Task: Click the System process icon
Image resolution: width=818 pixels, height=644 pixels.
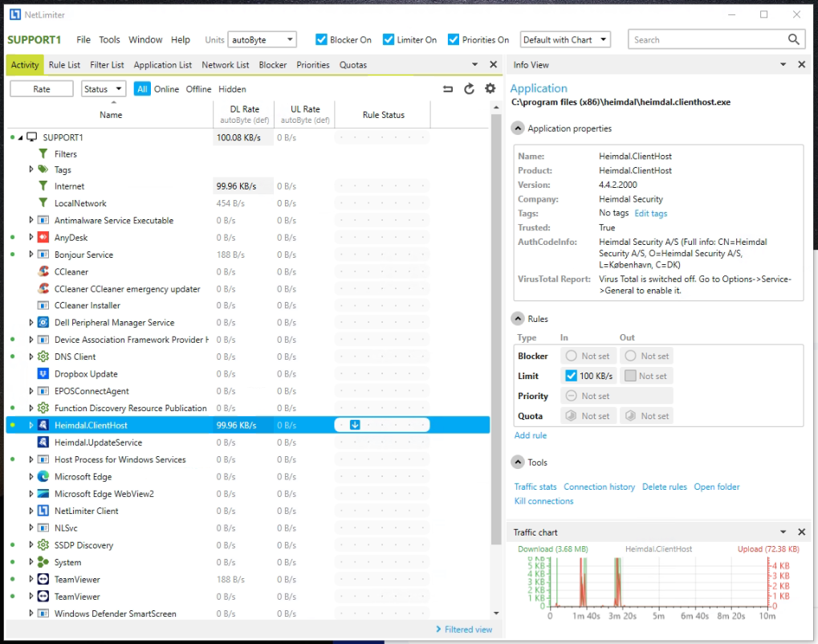Action: coord(43,562)
